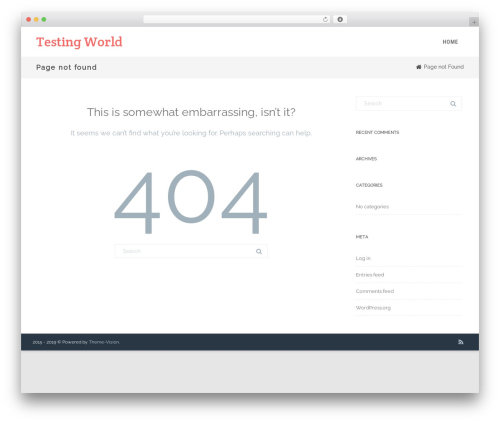500x423 pixels.
Task: Click the round button next to the address bar
Action: click(340, 19)
